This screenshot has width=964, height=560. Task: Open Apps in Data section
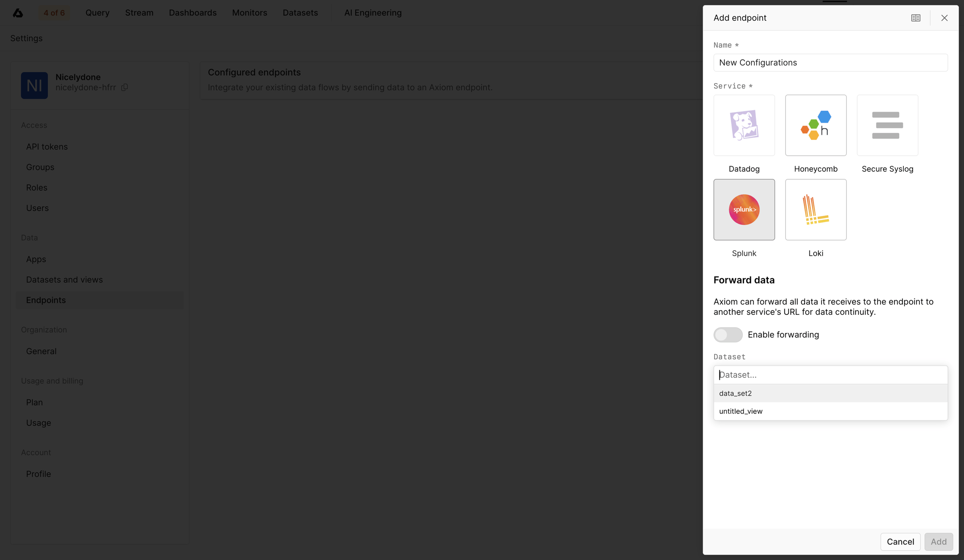coord(36,259)
